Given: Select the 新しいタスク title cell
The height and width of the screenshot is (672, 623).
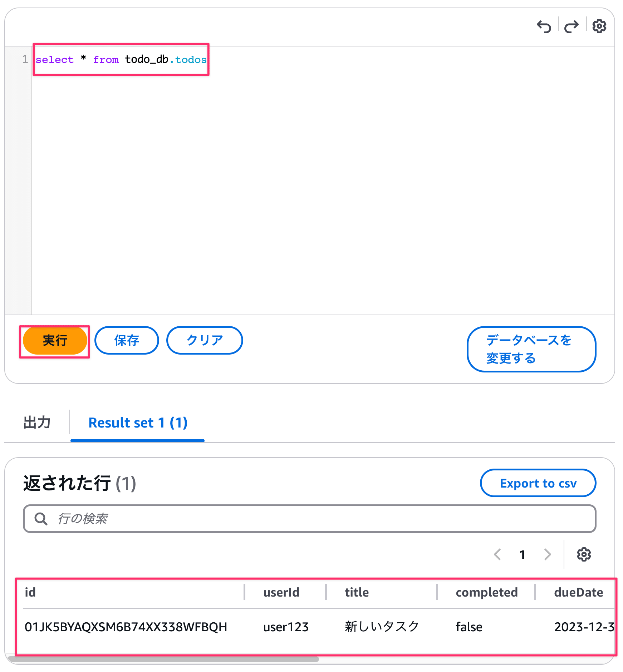Looking at the screenshot, I should [x=382, y=627].
